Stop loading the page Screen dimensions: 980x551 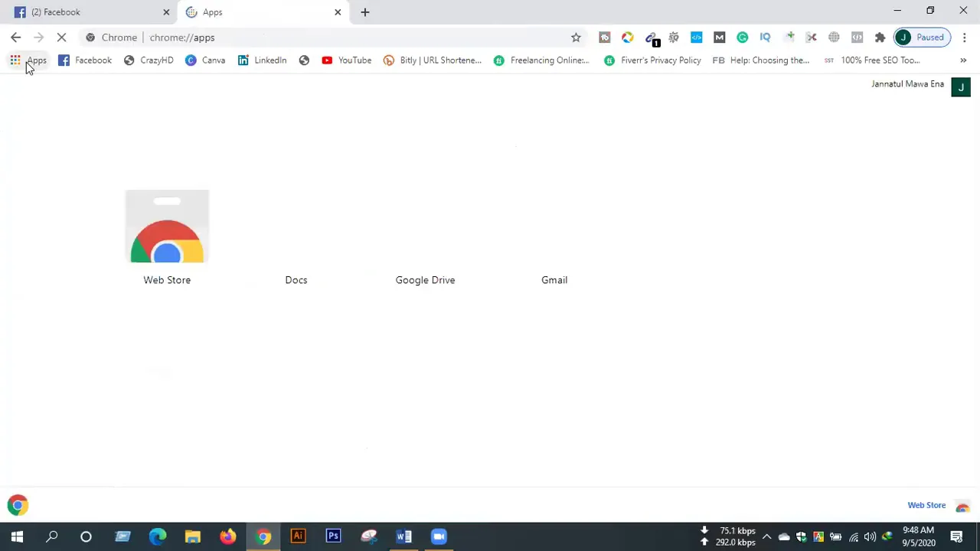click(x=61, y=37)
